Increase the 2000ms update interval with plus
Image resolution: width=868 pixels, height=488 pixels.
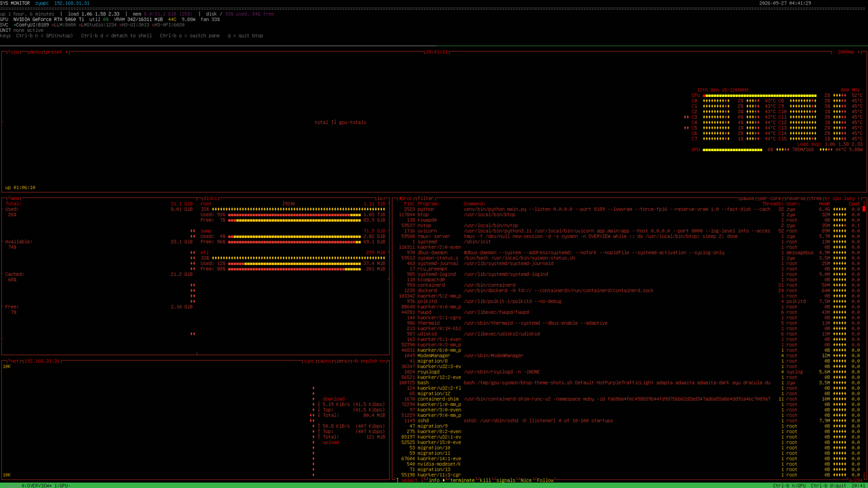[860, 52]
